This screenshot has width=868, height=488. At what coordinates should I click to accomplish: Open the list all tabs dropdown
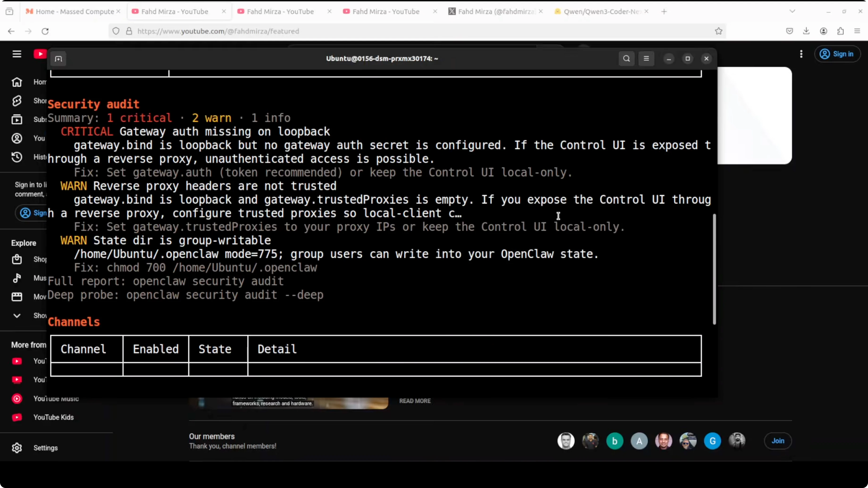point(792,12)
